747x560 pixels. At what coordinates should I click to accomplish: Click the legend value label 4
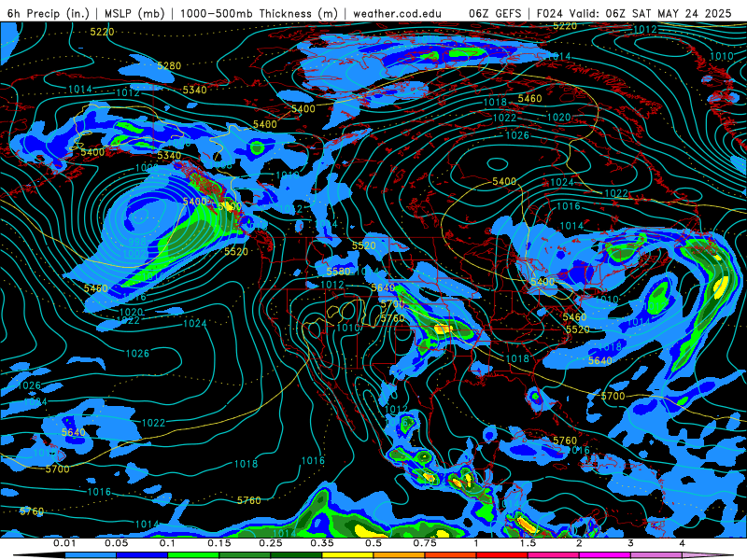coord(682,543)
